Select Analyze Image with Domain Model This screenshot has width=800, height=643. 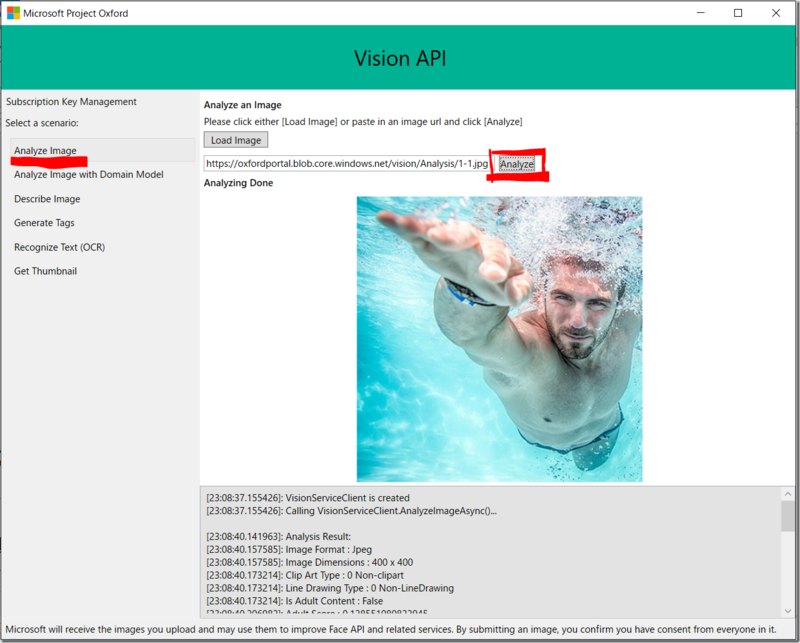(89, 175)
